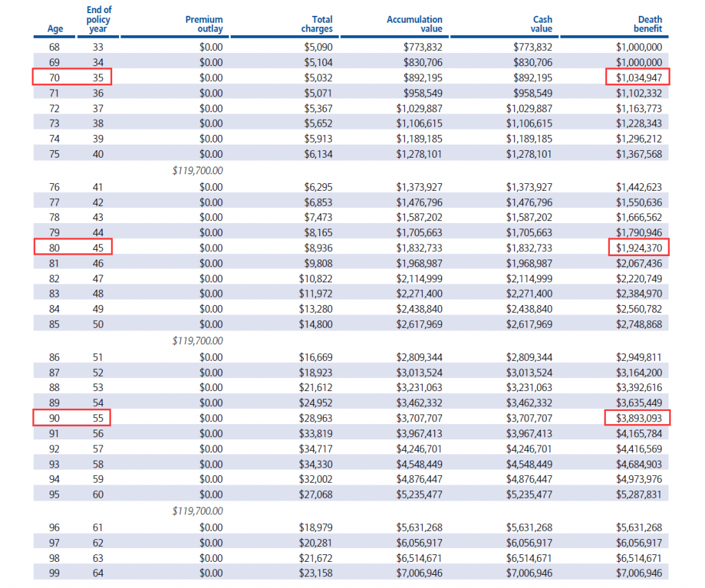Select age 90 cell
The image size is (705, 588).
click(x=54, y=418)
